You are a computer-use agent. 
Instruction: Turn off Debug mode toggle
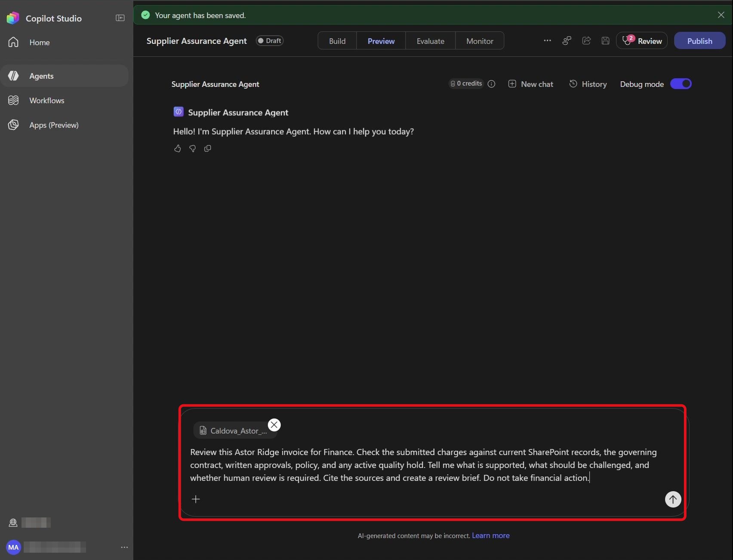681,84
